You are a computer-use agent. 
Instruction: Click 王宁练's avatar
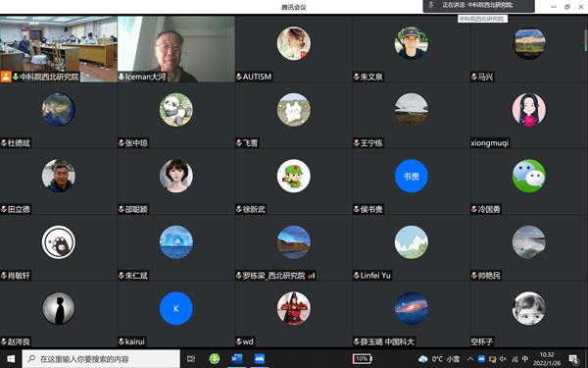[x=411, y=110]
